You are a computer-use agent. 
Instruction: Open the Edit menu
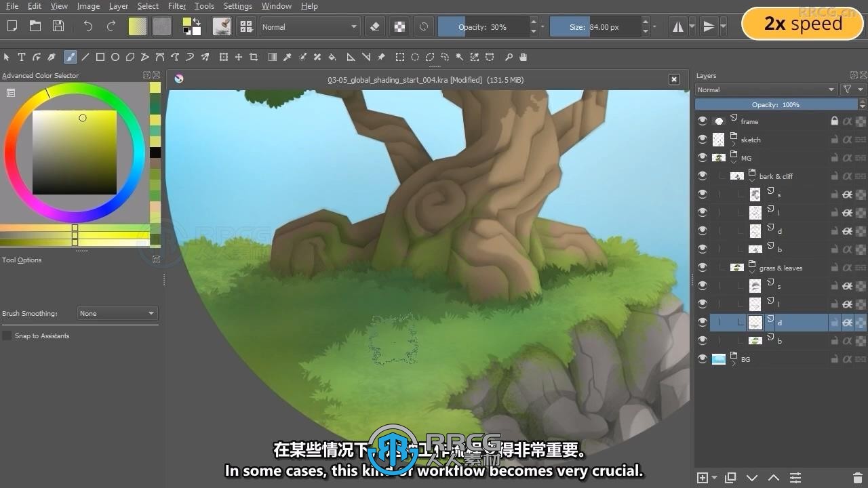pyautogui.click(x=35, y=6)
